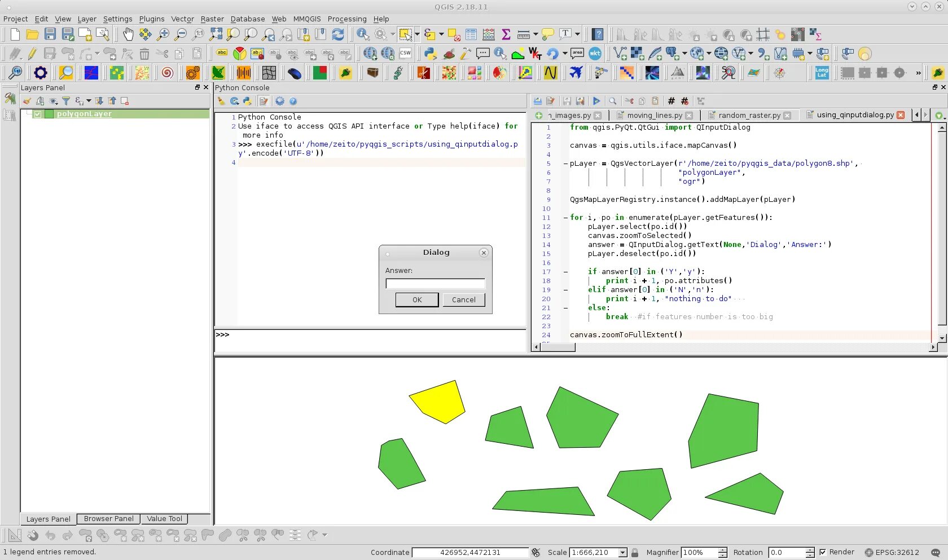Viewport: 948px width, 560px height.
Task: Toggle the Render checkbox in status bar
Action: tap(823, 552)
